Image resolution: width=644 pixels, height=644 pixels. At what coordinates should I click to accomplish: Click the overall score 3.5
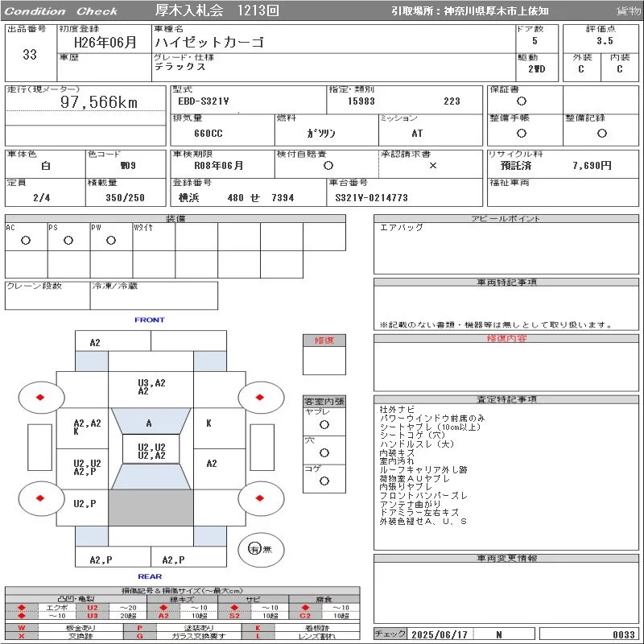605,41
